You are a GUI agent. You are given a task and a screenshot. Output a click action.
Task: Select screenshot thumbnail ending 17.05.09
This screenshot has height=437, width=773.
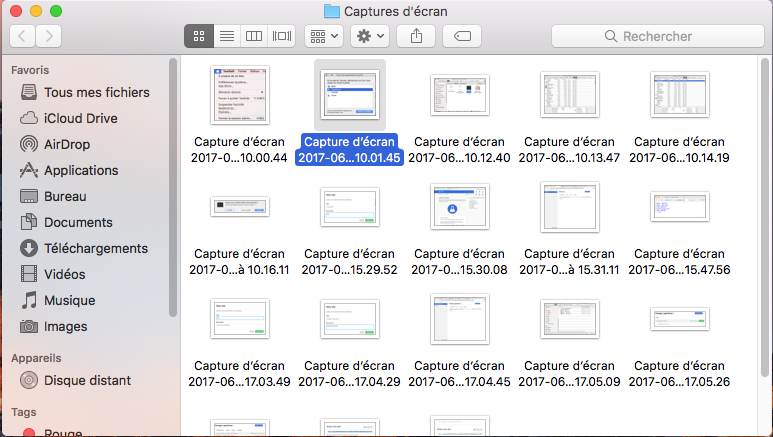point(569,319)
